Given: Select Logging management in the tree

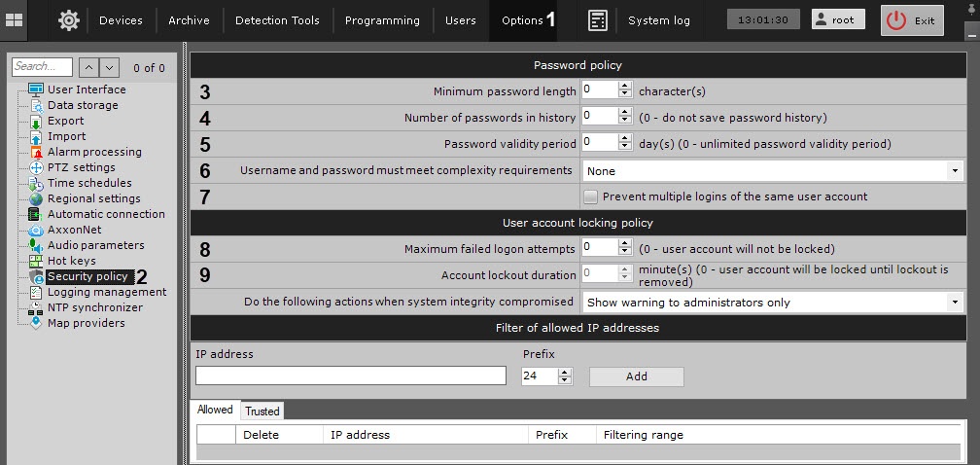Looking at the screenshot, I should [x=107, y=292].
